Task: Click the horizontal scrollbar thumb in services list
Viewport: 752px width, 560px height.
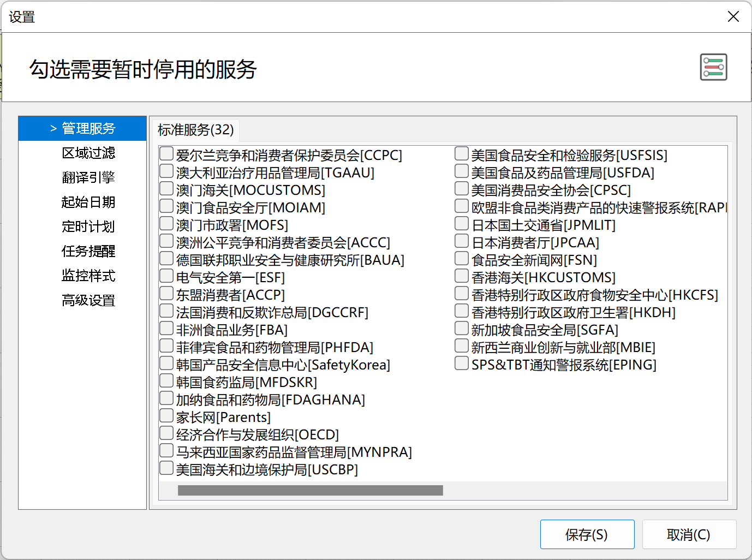Action: tap(311, 491)
